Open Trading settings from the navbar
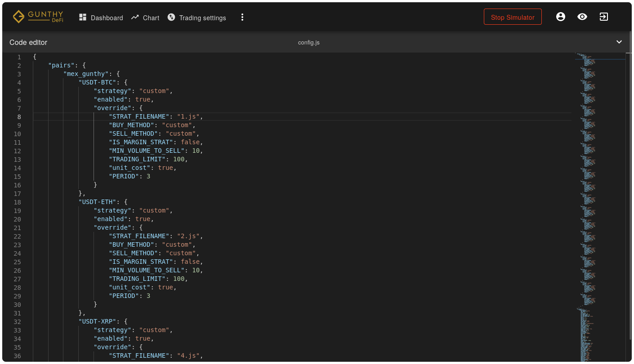 pyautogui.click(x=202, y=18)
